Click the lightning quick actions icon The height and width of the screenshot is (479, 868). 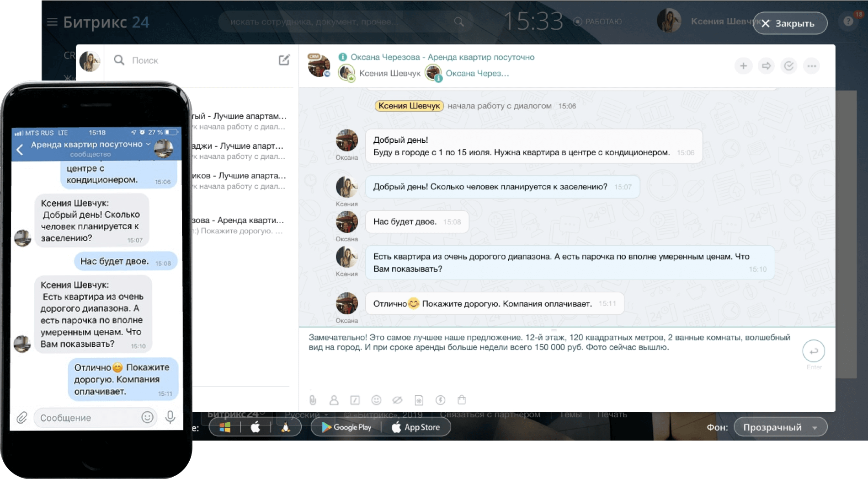click(440, 400)
